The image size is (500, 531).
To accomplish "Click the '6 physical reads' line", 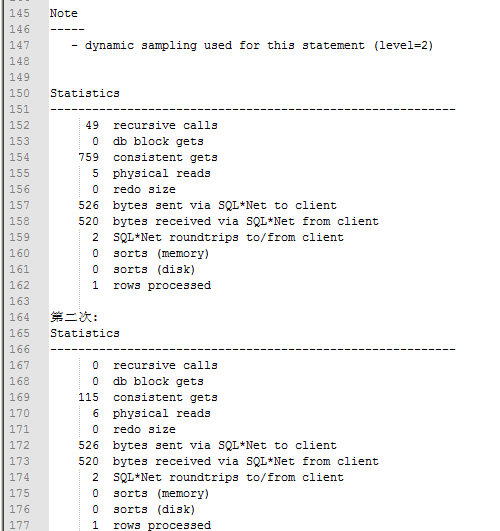I will (151, 413).
